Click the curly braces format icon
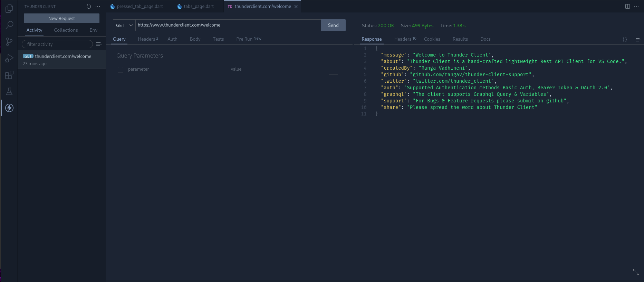This screenshot has height=282, width=644. (x=625, y=40)
